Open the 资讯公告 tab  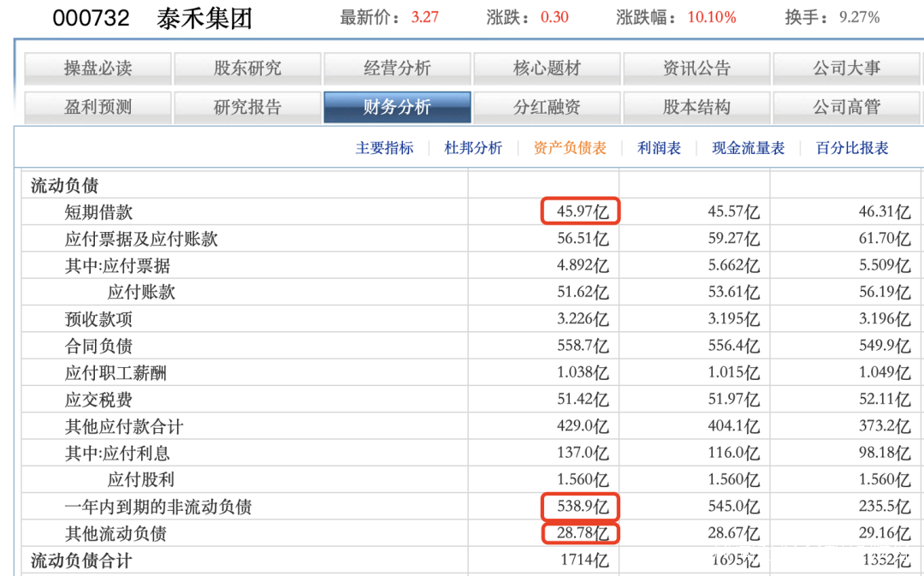pos(696,68)
